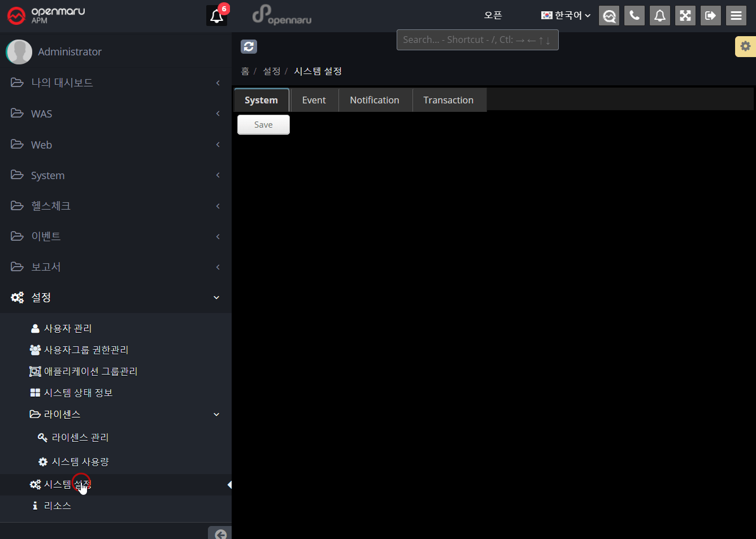The width and height of the screenshot is (756, 539).
Task: Toggle fullscreen with expand arrows icon
Action: point(685,16)
